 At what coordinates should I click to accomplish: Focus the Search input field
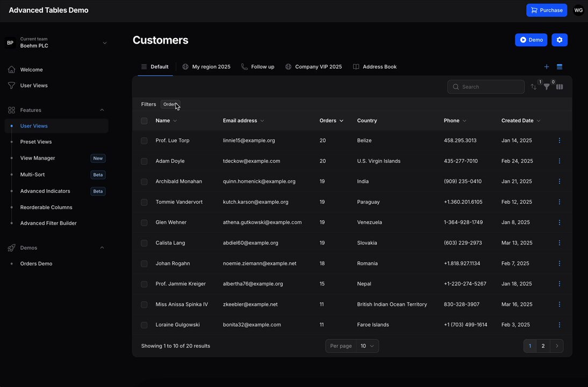coord(486,87)
